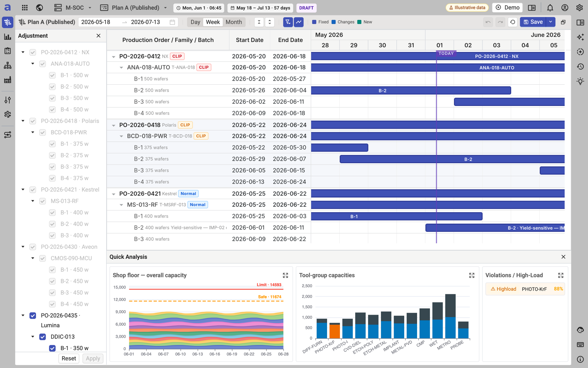Open the hierarchy tree icon in sidebar

click(x=7, y=66)
